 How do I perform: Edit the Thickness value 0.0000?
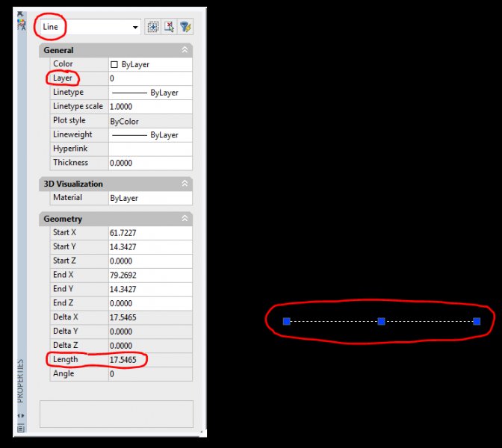tap(150, 163)
